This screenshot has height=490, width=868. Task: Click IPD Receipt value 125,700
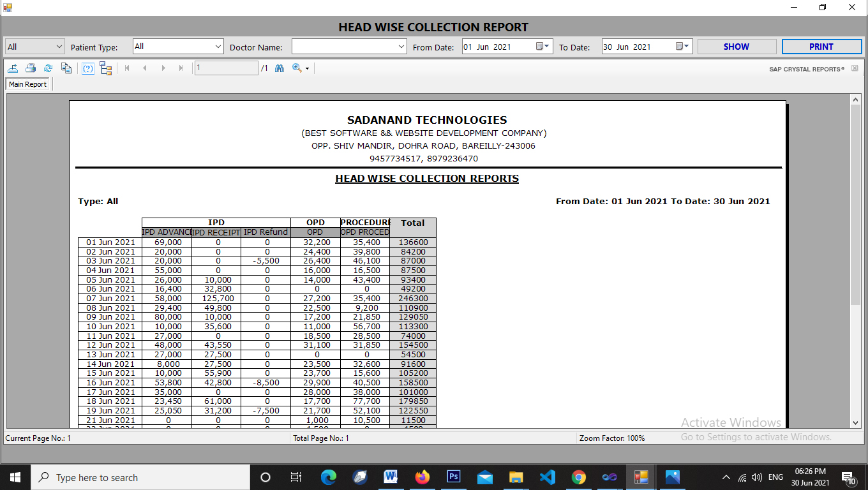pos(218,298)
